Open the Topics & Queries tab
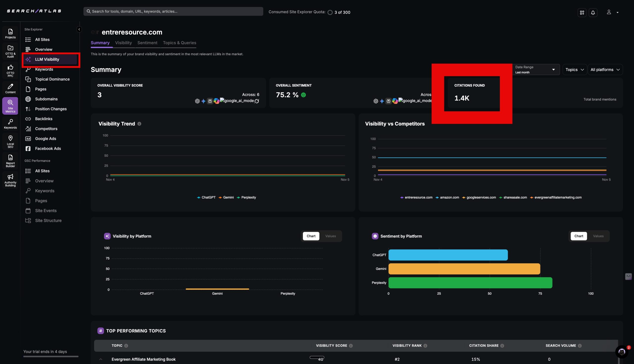 click(x=179, y=43)
